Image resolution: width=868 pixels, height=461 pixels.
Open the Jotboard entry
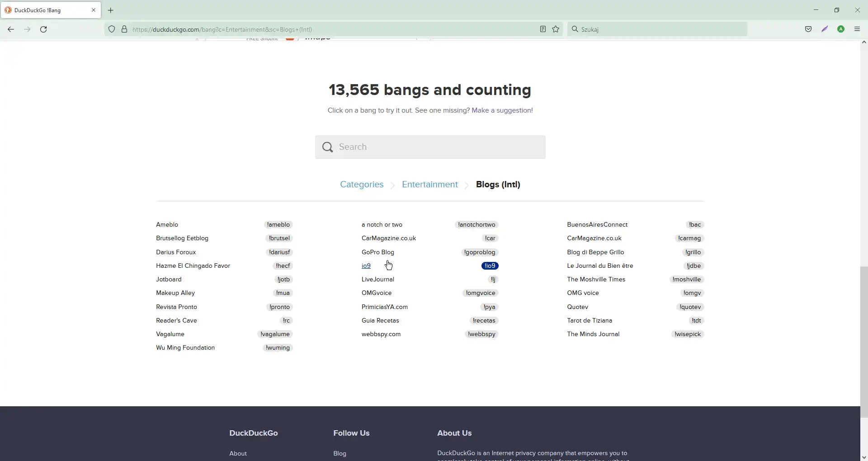(x=169, y=280)
